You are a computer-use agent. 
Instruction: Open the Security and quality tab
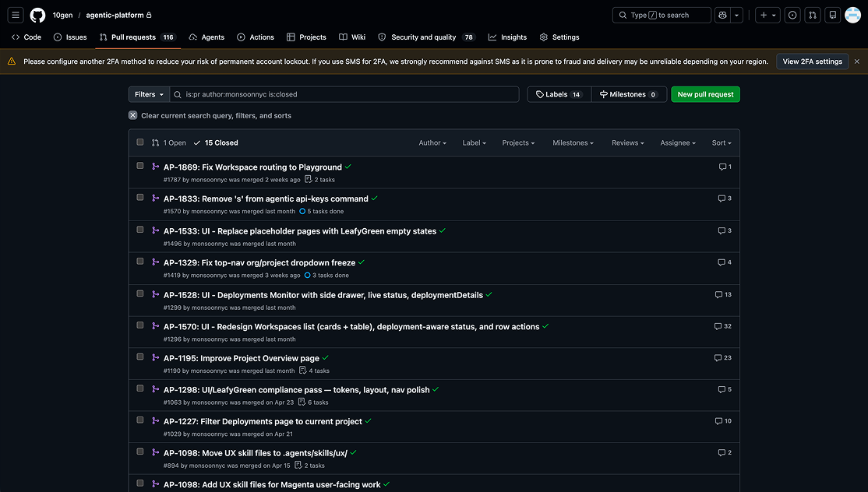tap(426, 37)
